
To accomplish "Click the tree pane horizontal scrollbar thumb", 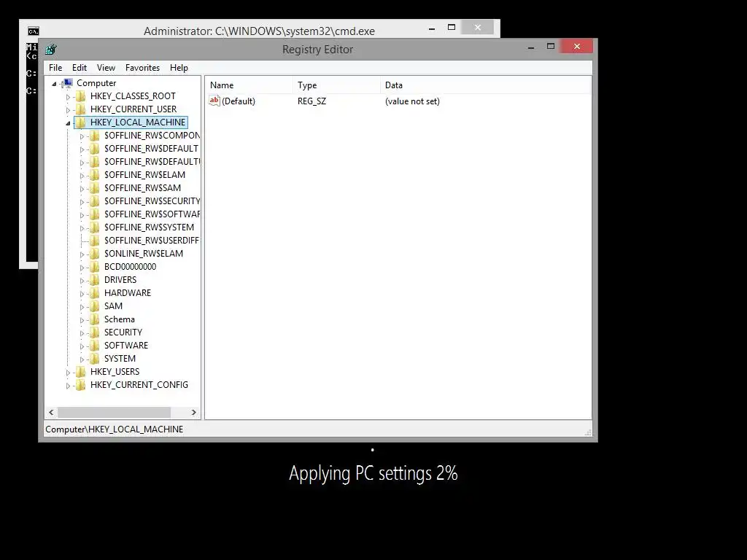I will click(x=114, y=413).
